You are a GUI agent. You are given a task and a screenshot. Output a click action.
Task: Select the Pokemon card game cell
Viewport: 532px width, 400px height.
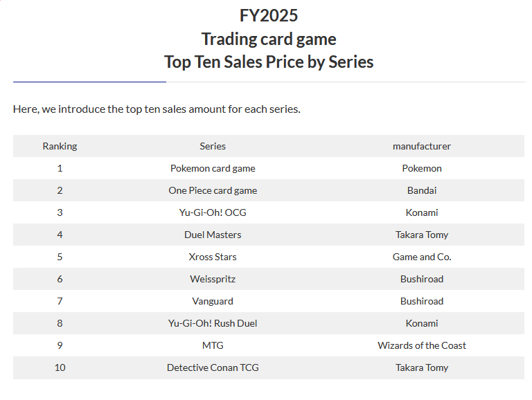(213, 168)
